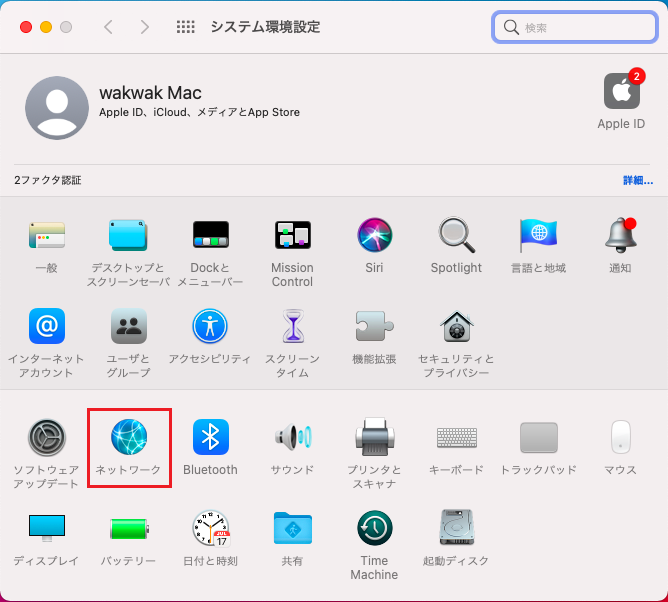Click the 詳細... link
Viewport: 668px width, 602px height.
(x=638, y=180)
